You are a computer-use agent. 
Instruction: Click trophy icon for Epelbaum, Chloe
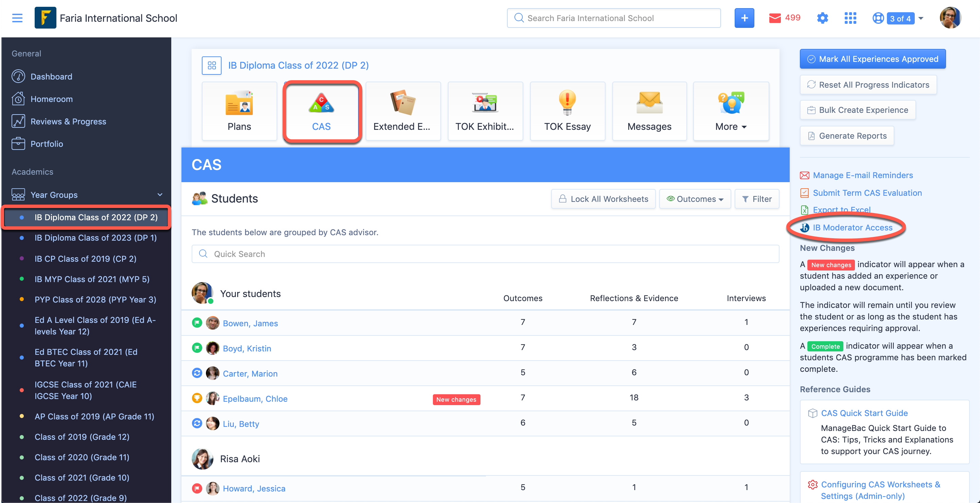[x=197, y=398]
